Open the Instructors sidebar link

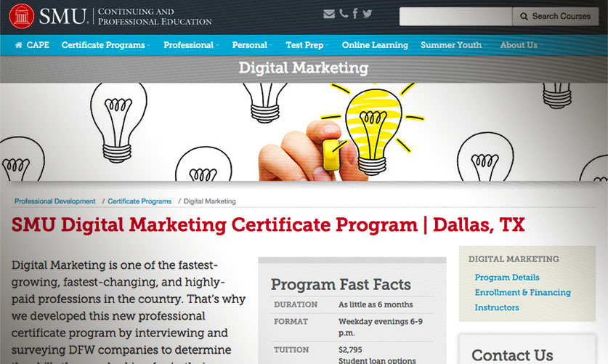coord(497,308)
